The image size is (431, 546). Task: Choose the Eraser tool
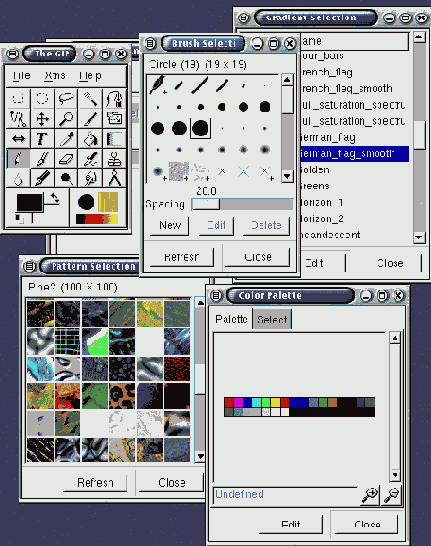coord(66,159)
